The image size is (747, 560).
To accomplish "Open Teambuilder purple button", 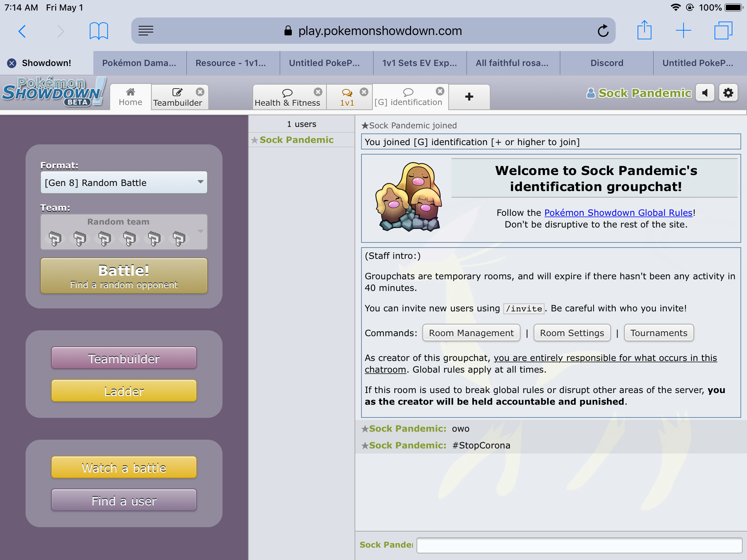I will tap(124, 358).
